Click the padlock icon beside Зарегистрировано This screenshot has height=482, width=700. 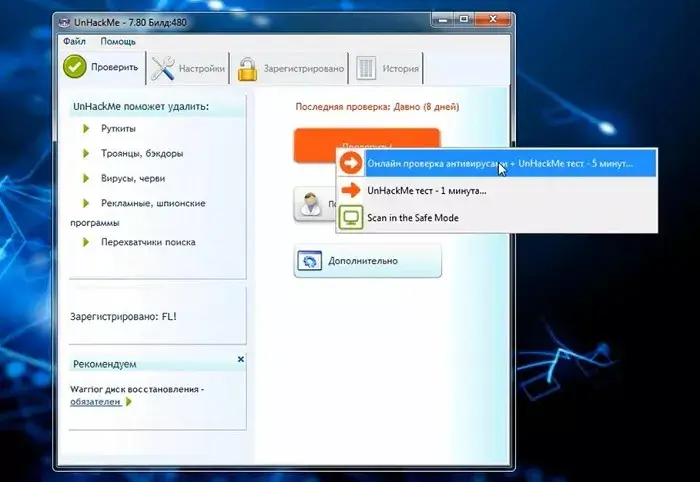click(246, 69)
